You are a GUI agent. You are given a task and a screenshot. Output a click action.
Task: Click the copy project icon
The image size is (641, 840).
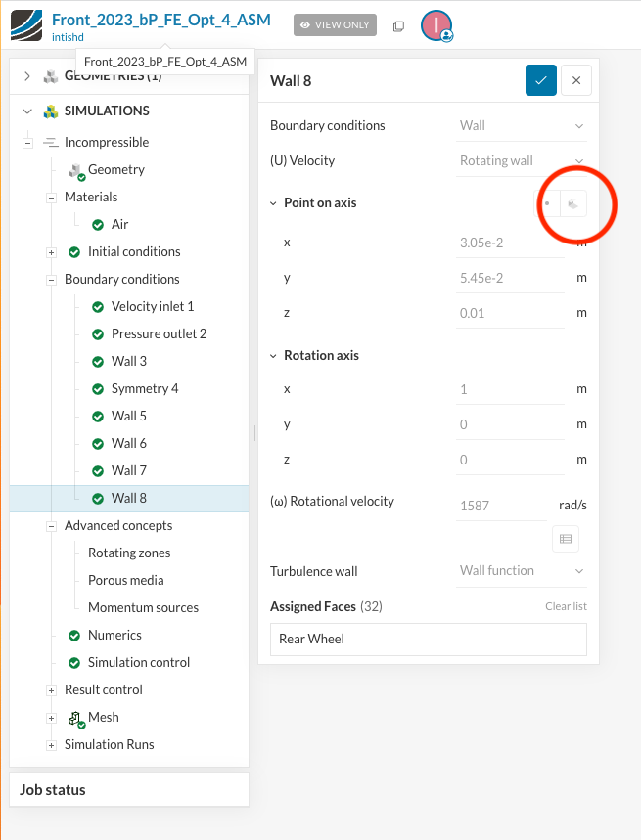tap(398, 26)
